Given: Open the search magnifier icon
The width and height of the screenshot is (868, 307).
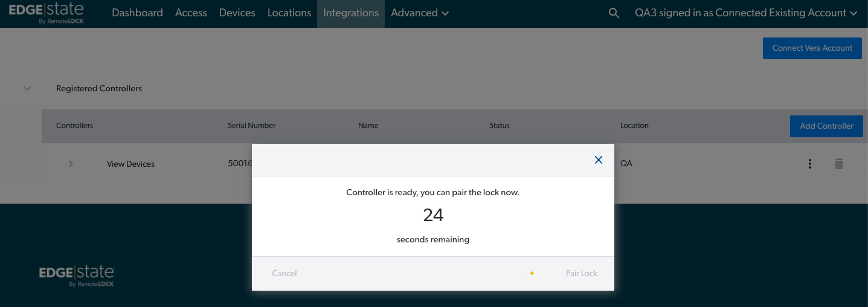Looking at the screenshot, I should pyautogui.click(x=614, y=13).
